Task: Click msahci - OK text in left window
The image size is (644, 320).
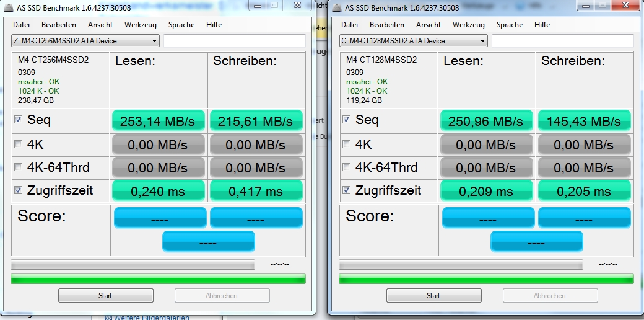Action: [38, 82]
